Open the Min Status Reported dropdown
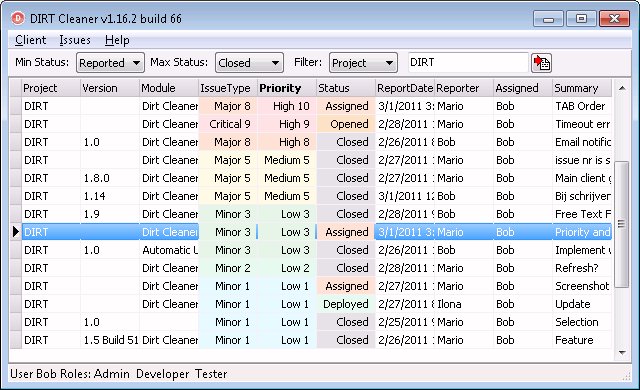Screen dimensions: 640x390 (x=110, y=63)
